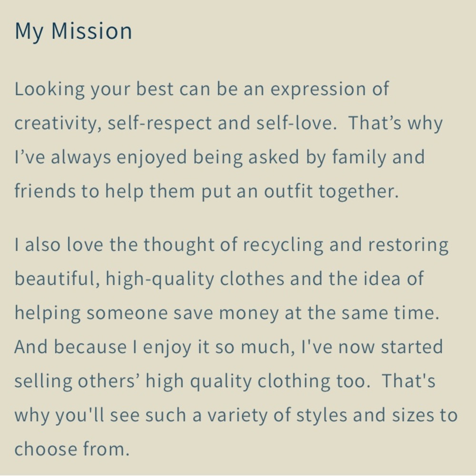Viewport: 476px width, 476px height.
Task: Click the line starting "selling others' high quality"
Action: click(225, 381)
